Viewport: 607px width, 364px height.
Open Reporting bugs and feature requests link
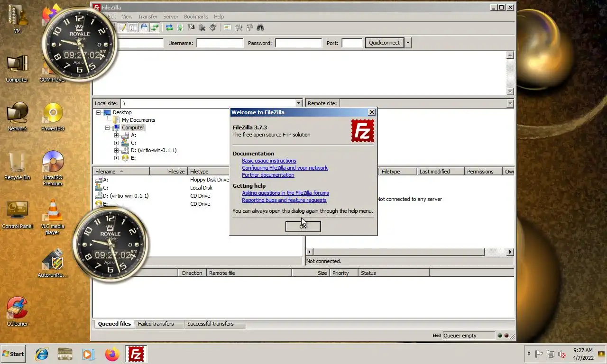coord(284,200)
